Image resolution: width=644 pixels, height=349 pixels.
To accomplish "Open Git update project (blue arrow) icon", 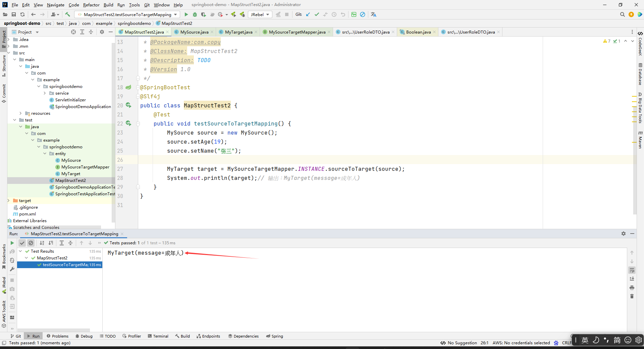I will pyautogui.click(x=308, y=14).
